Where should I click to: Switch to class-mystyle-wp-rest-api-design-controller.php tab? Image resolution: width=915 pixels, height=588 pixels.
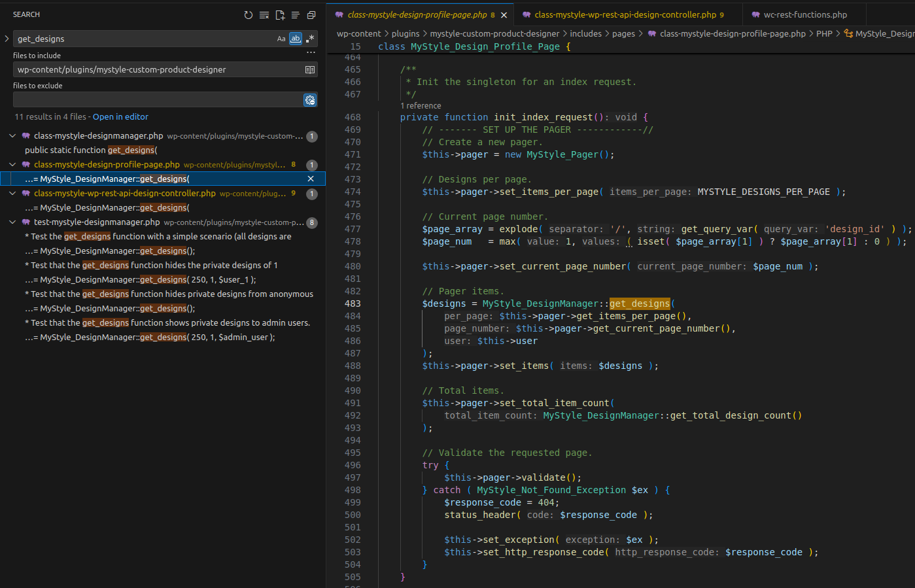tap(625, 14)
